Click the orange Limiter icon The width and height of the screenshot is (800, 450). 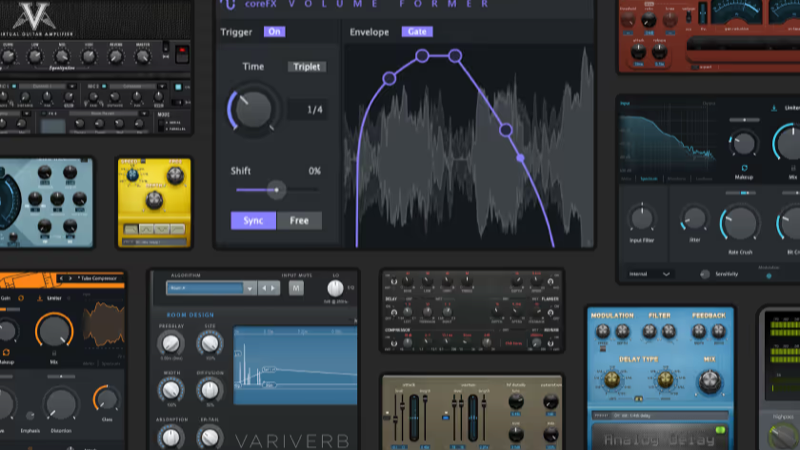pyautogui.click(x=40, y=298)
